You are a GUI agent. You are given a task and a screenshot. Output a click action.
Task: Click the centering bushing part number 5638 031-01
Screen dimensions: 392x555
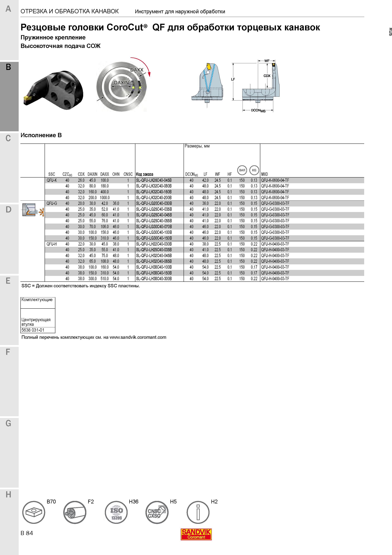tap(33, 330)
